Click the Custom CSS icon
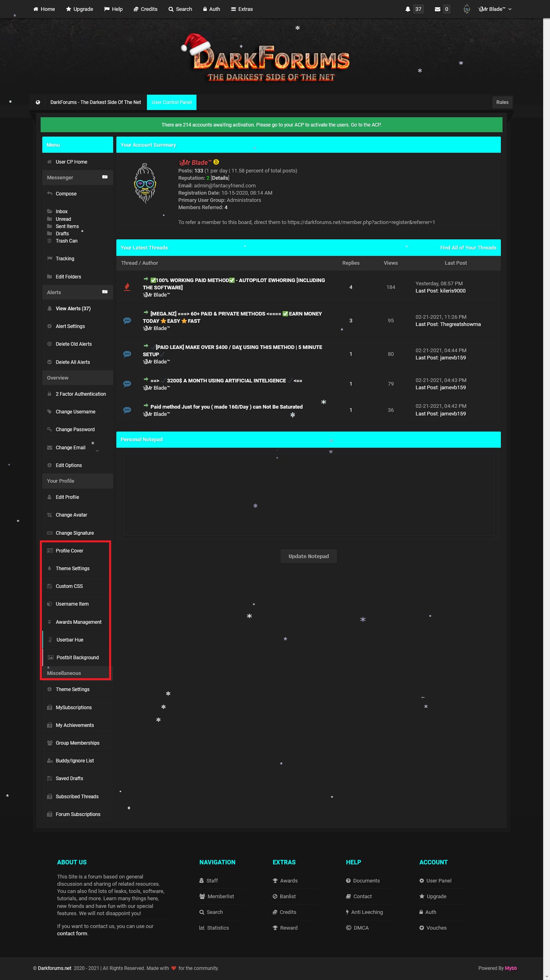550x980 pixels. point(50,586)
